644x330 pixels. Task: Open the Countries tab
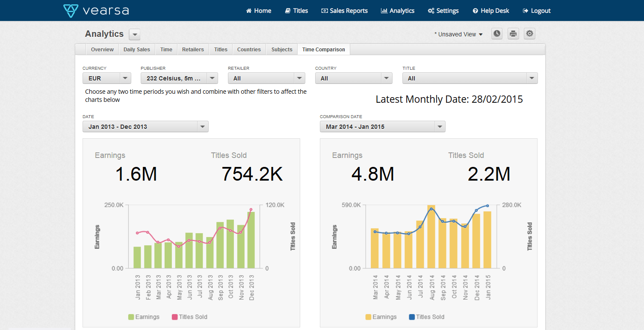click(x=249, y=50)
